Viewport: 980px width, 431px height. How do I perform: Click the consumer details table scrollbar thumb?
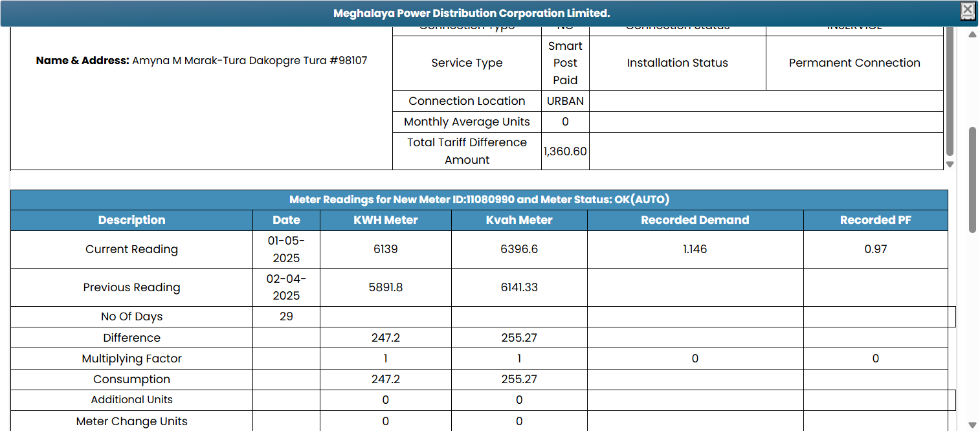(x=950, y=91)
